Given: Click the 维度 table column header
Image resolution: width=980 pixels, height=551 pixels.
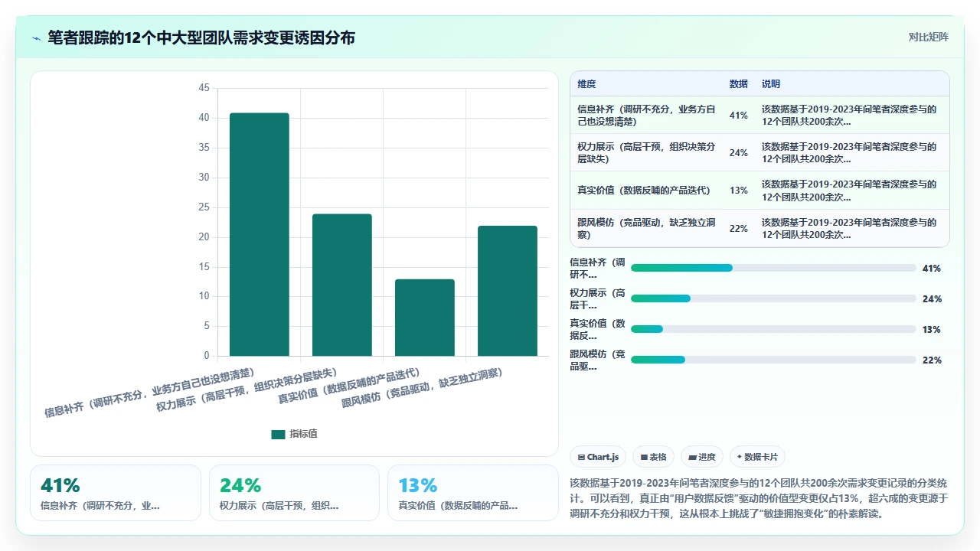Looking at the screenshot, I should click(586, 84).
